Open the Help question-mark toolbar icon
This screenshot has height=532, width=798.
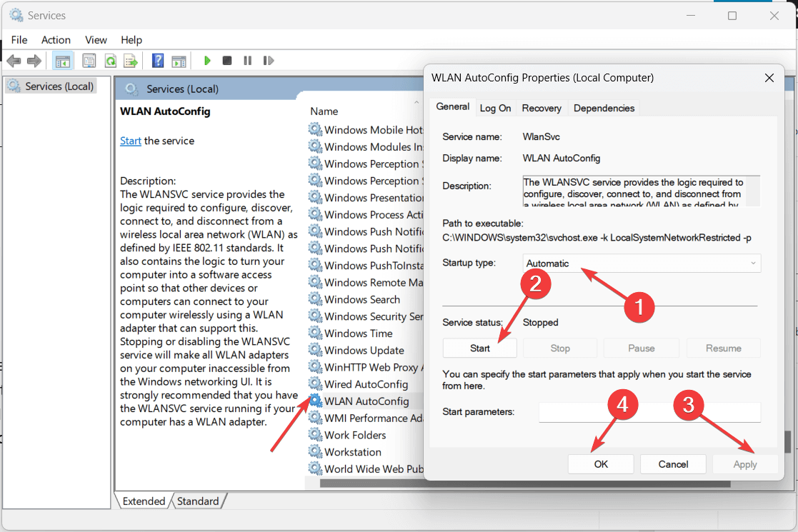158,61
